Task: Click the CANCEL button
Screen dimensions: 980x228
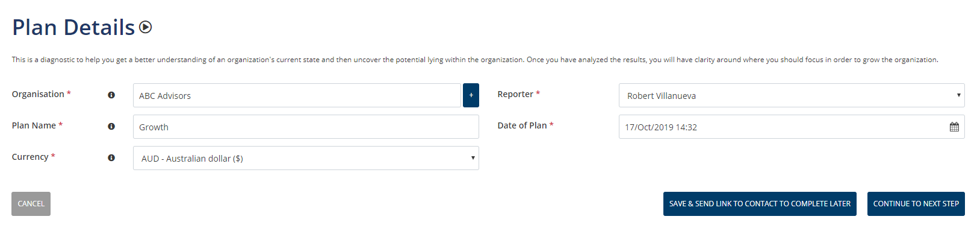Action: 31,204
